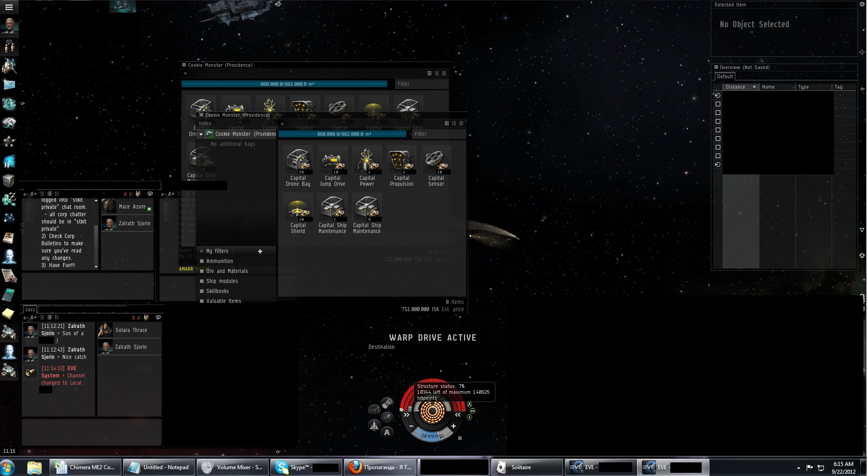Open the Inventory cube icon in Neocom
Screen dimensions: 868x476
9,180
